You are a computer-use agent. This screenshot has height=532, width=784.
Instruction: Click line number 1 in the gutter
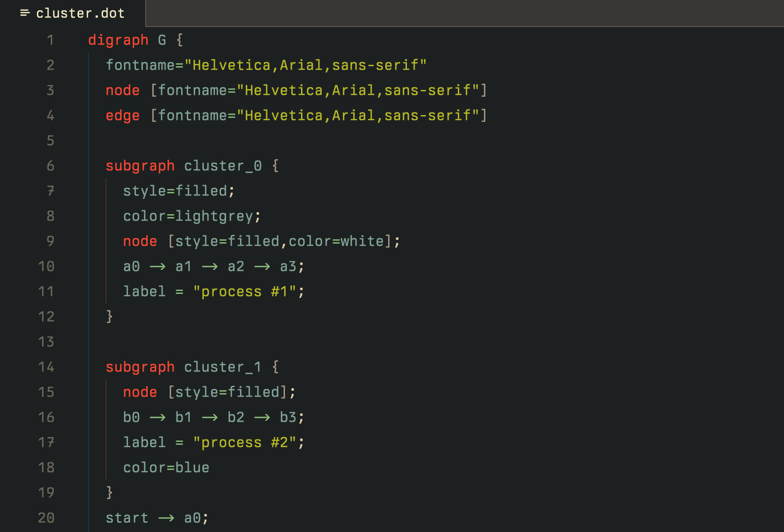[x=50, y=40]
